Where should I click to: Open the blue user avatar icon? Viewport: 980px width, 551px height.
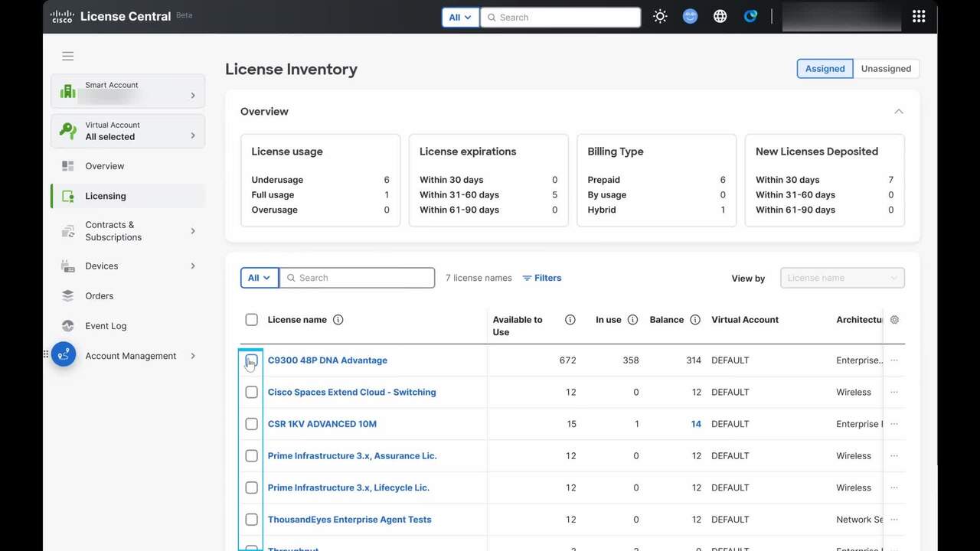(x=690, y=16)
